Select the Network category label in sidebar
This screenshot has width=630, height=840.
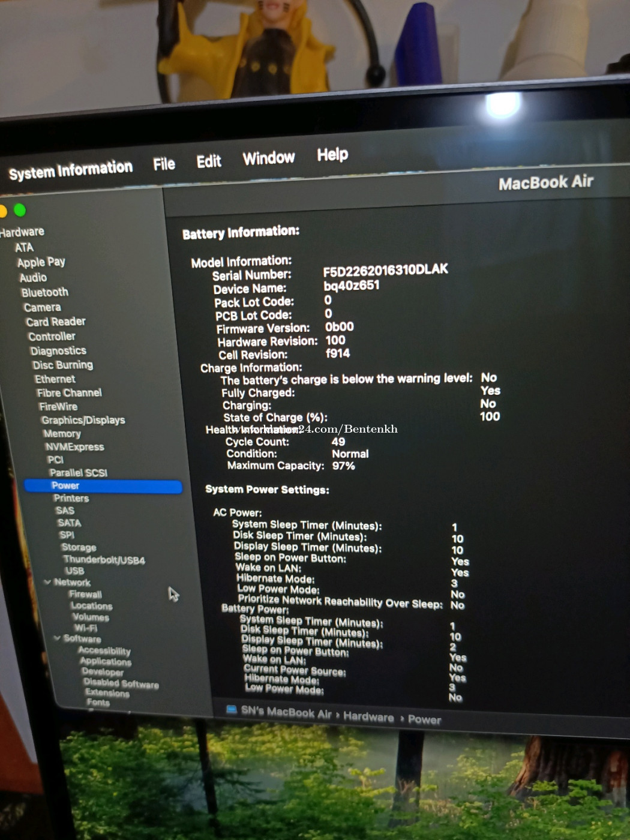[x=73, y=582]
